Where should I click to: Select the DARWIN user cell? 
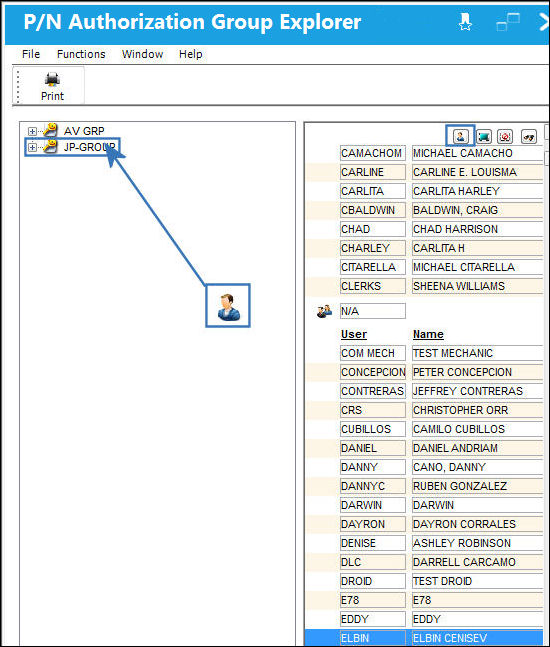tap(373, 505)
